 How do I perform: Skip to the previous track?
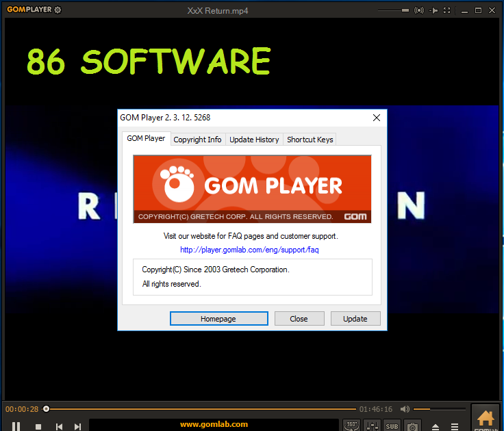59,426
